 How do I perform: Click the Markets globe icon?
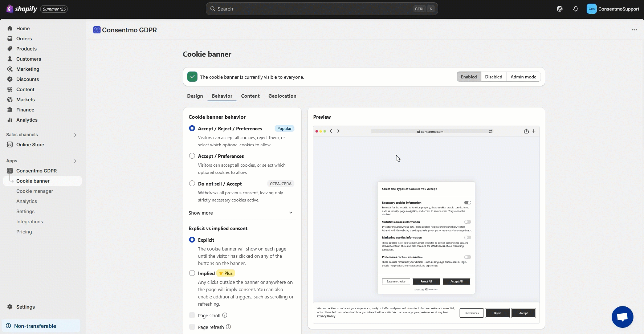pyautogui.click(x=10, y=99)
